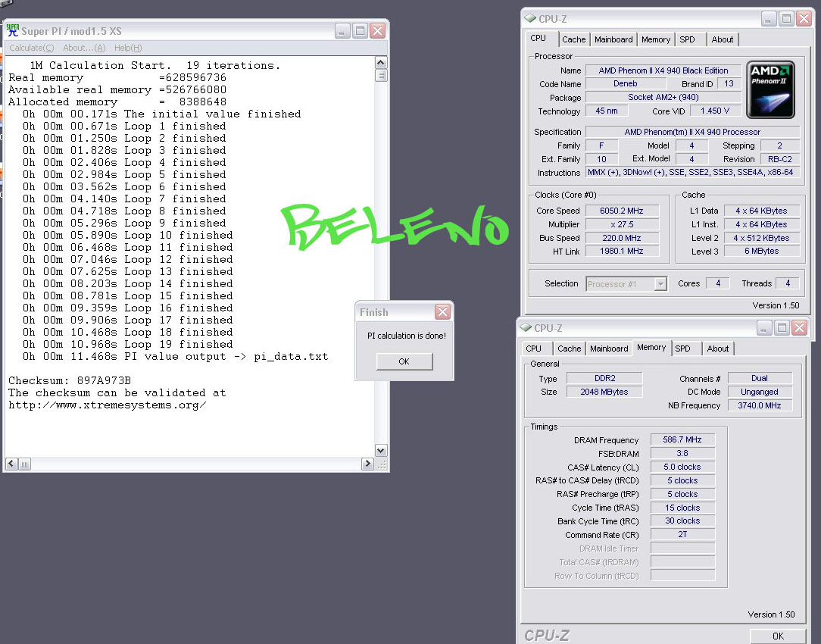Click OK in the Finish dialog

point(404,361)
